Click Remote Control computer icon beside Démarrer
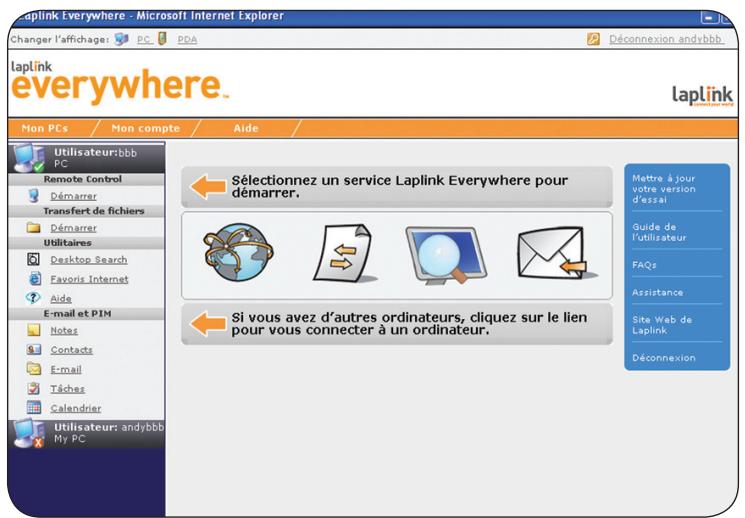745x518 pixels. tap(33, 195)
